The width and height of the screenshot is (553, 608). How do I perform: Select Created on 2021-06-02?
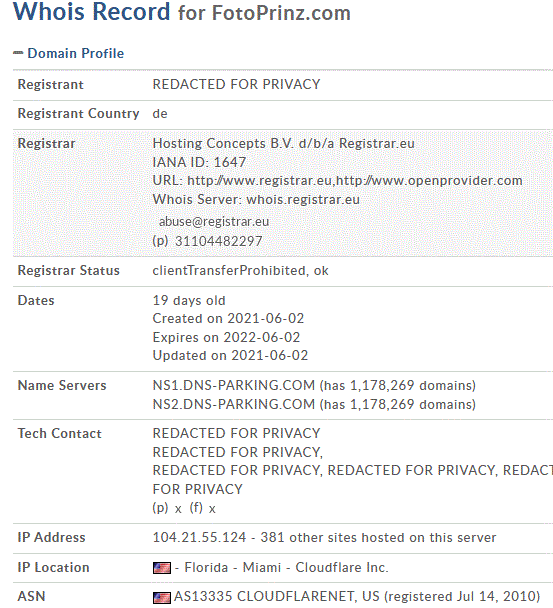click(228, 318)
